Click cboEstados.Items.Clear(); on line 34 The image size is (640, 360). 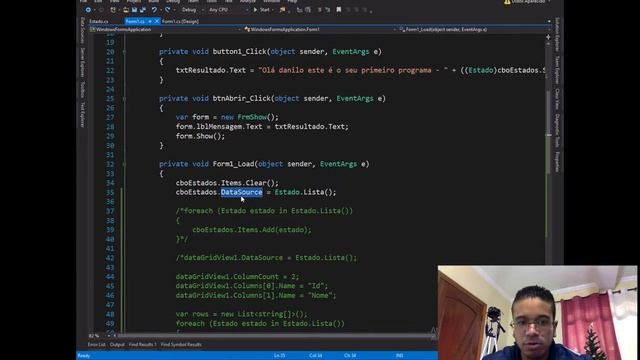pyautogui.click(x=227, y=183)
